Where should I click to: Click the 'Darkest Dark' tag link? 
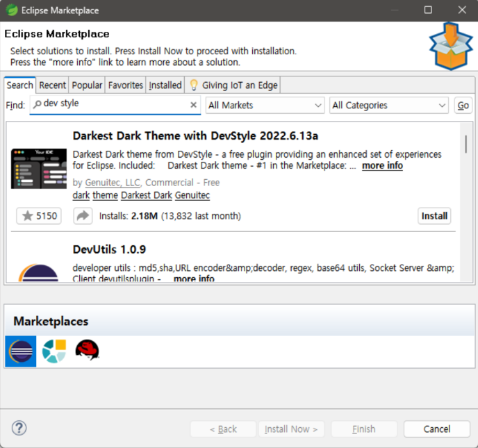(x=147, y=195)
